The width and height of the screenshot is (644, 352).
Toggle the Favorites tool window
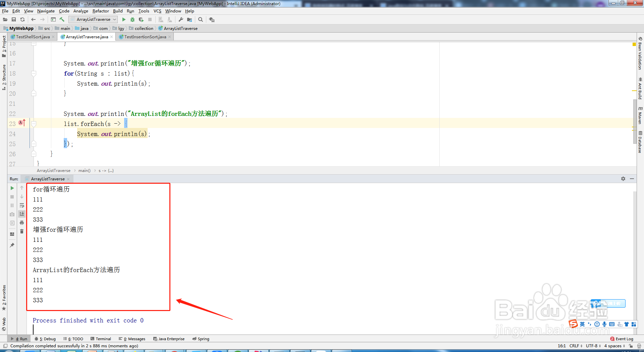tap(4, 298)
